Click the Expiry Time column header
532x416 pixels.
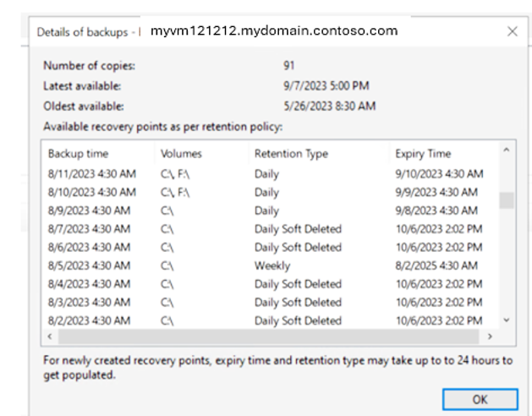423,154
